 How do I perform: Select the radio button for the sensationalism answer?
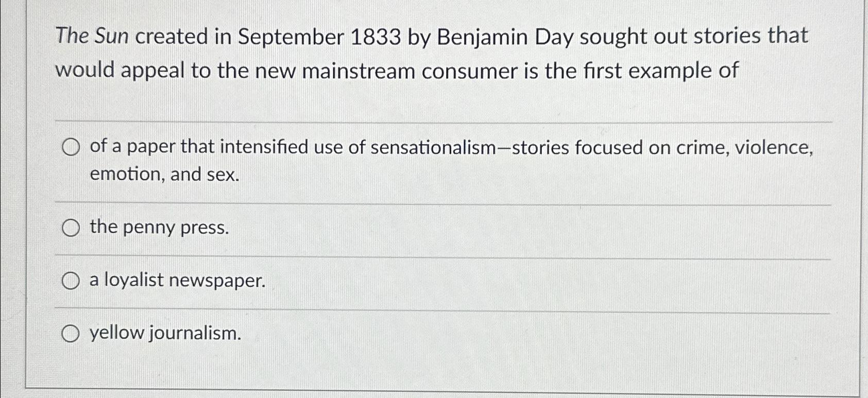point(71,147)
